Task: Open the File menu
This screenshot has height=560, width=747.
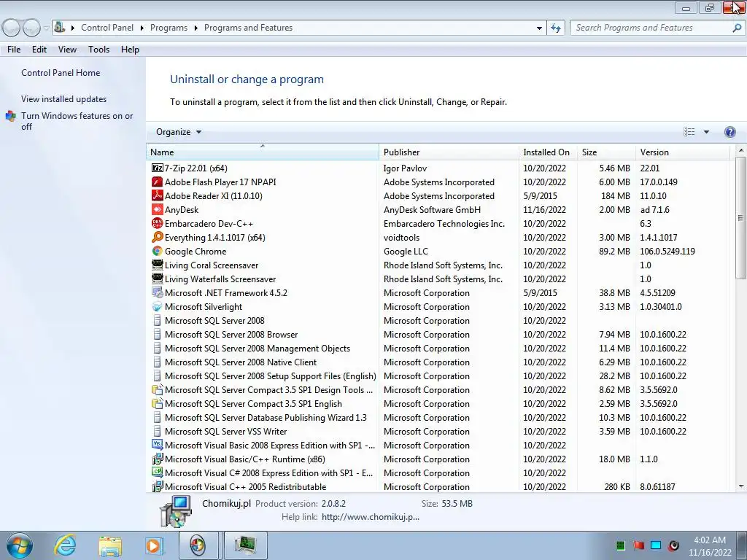Action: pos(14,50)
